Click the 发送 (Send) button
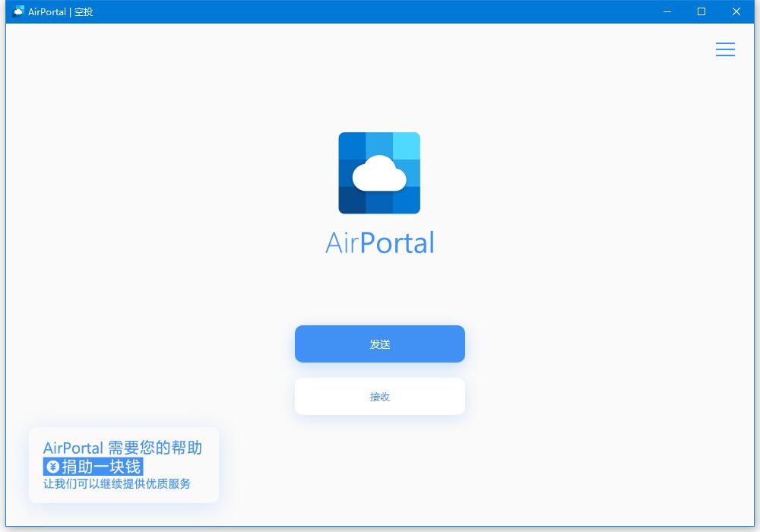The height and width of the screenshot is (532, 760). pyautogui.click(x=379, y=344)
